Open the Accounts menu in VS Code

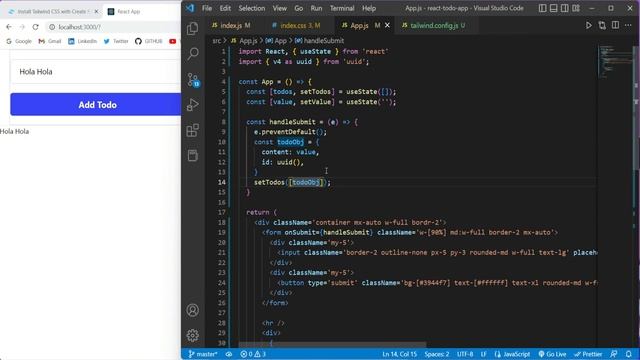click(x=193, y=310)
